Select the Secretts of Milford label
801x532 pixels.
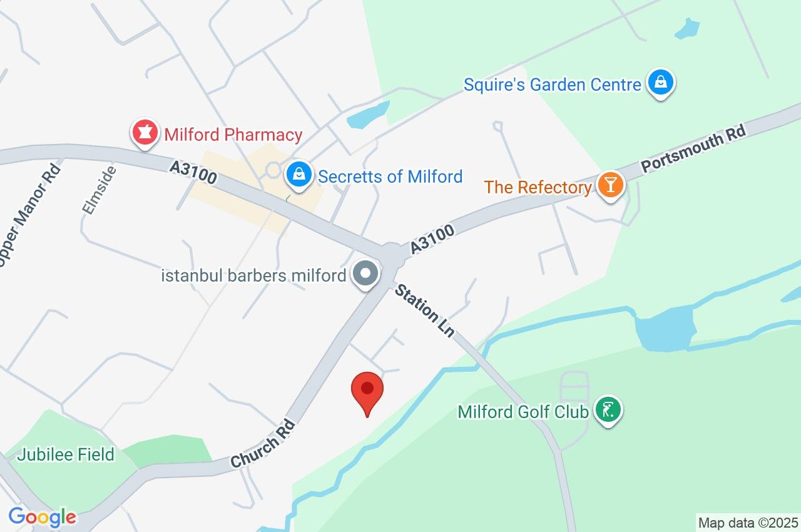coord(390,176)
